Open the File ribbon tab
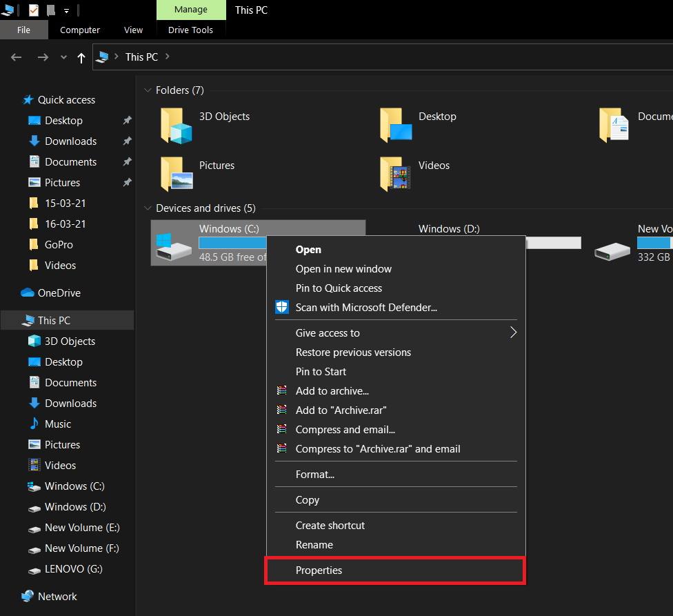This screenshot has height=616, width=673. pos(23,30)
